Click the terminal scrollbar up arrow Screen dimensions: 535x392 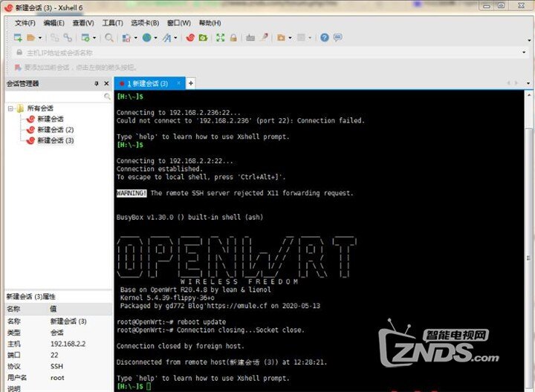coord(529,95)
